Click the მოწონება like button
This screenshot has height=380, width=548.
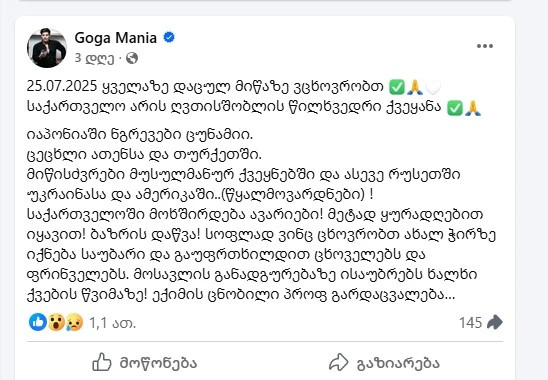pos(144,363)
